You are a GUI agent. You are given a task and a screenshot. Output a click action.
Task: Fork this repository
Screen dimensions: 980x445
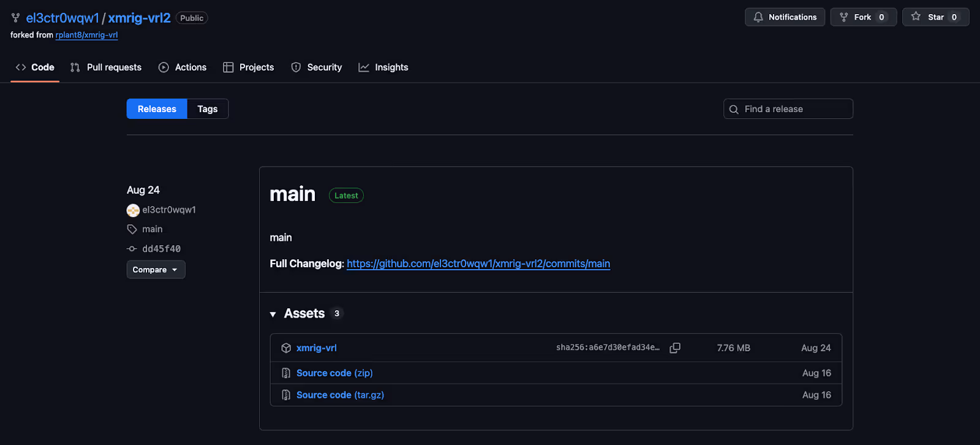coord(863,17)
